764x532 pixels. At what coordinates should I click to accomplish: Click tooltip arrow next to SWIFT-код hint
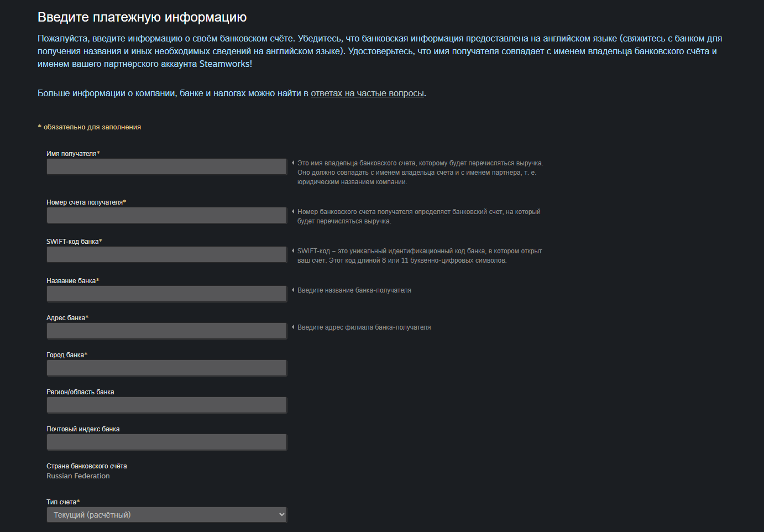point(293,251)
